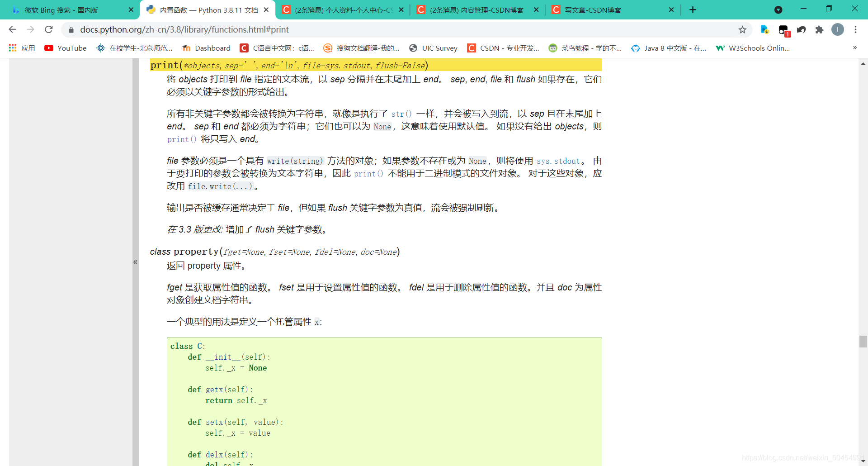Reload the current page
This screenshot has height=466, width=868.
click(49, 29)
